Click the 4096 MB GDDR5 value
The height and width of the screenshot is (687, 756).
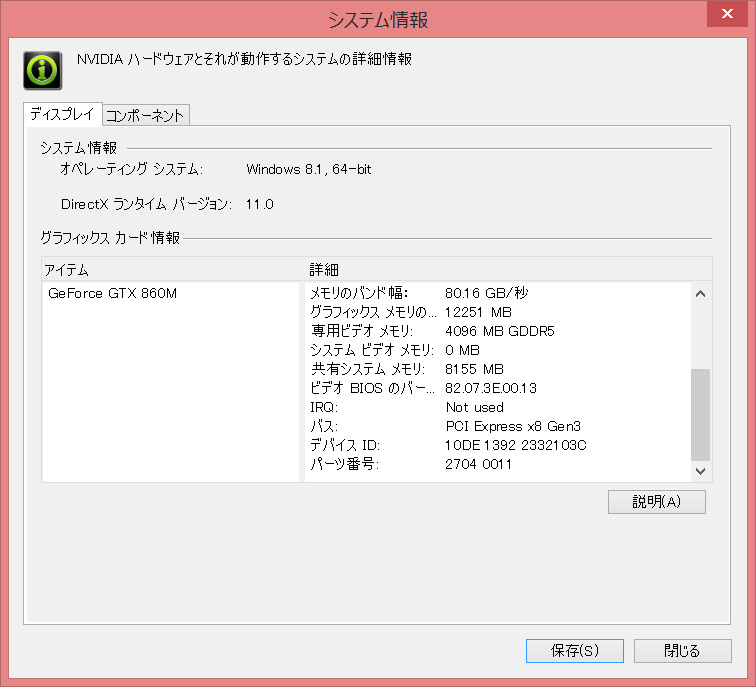(500, 331)
